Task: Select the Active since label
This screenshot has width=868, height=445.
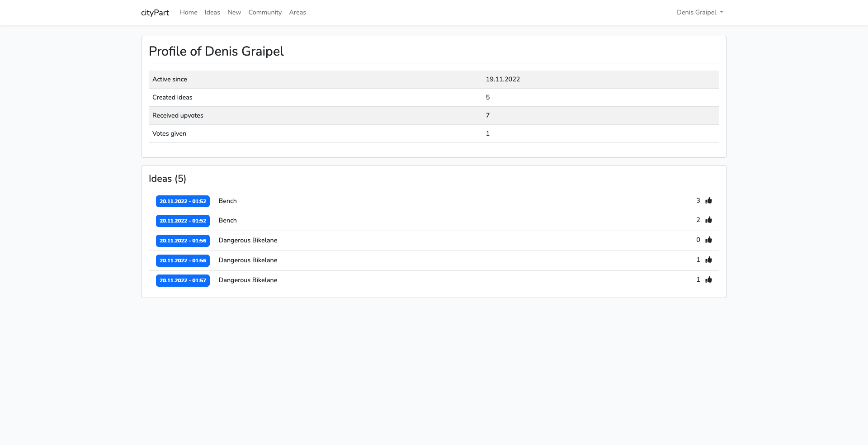Action: pyautogui.click(x=170, y=79)
